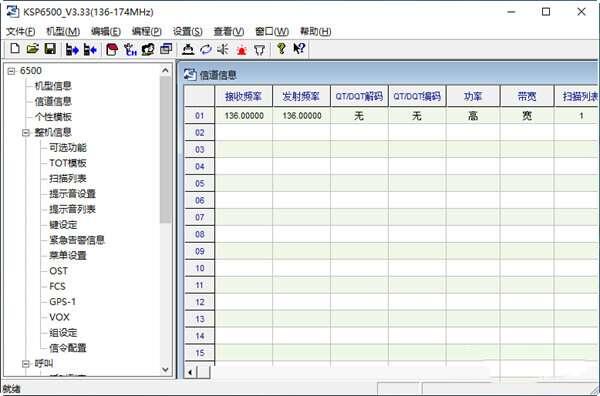Viewport: 600px width, 396px height.
Task: Open the 机型(M) menu
Action: tap(63, 31)
